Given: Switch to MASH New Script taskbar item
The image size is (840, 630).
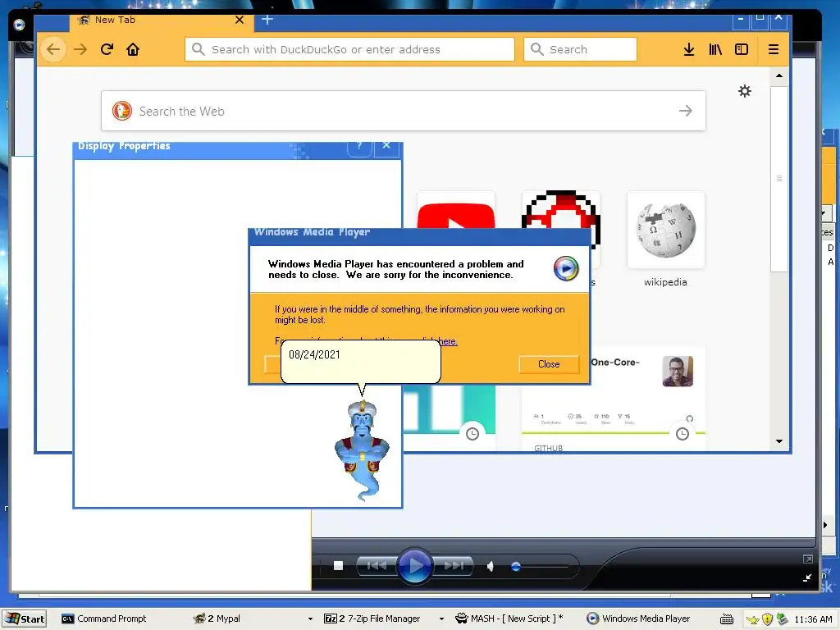Looking at the screenshot, I should pyautogui.click(x=510, y=619).
